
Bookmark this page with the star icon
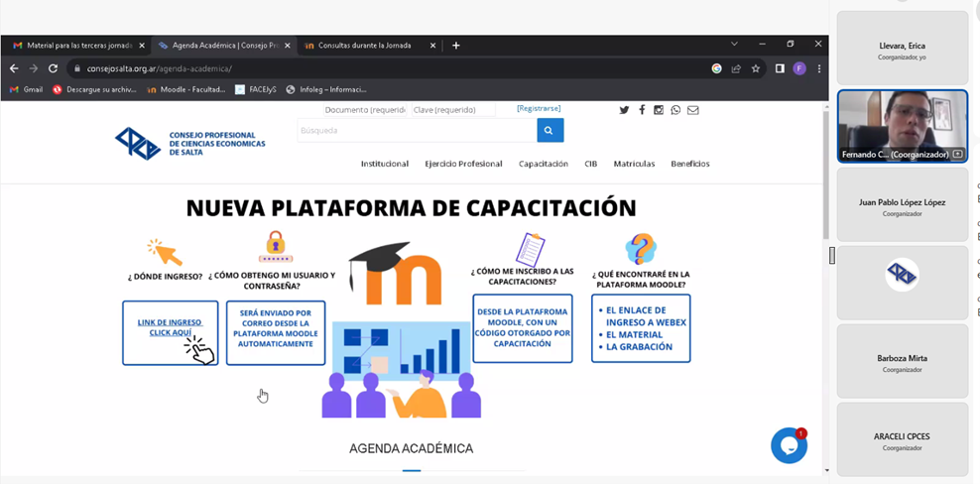click(756, 68)
